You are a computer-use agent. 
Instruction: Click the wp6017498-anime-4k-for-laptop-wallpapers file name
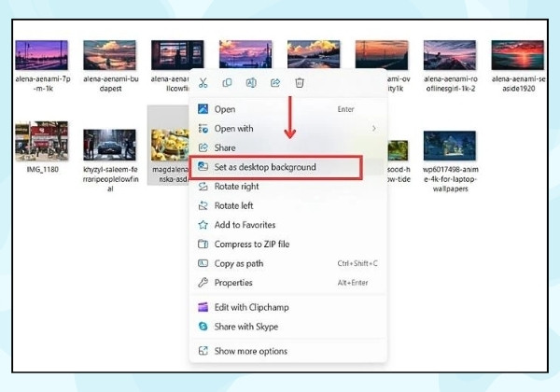pos(451,179)
